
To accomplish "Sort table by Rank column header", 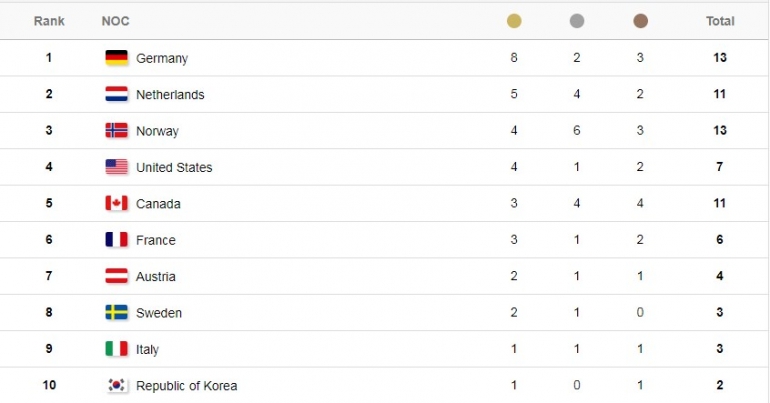I will point(49,21).
